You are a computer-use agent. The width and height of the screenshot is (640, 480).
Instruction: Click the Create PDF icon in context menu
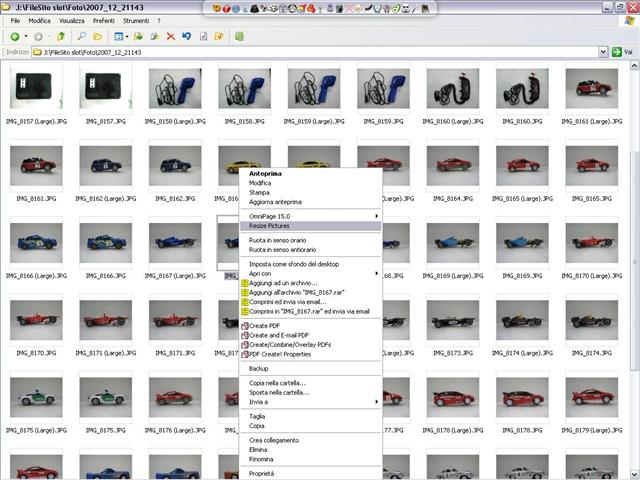245,326
